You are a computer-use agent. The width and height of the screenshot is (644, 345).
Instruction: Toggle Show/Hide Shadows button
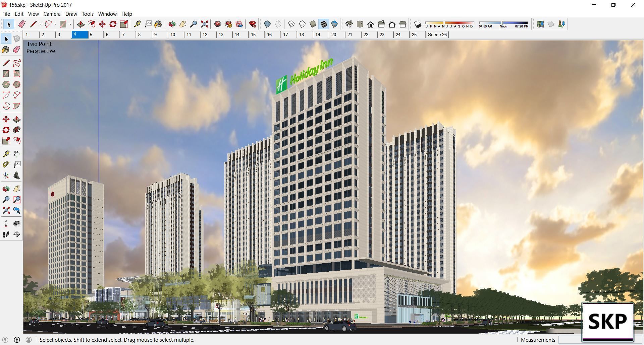(x=418, y=24)
